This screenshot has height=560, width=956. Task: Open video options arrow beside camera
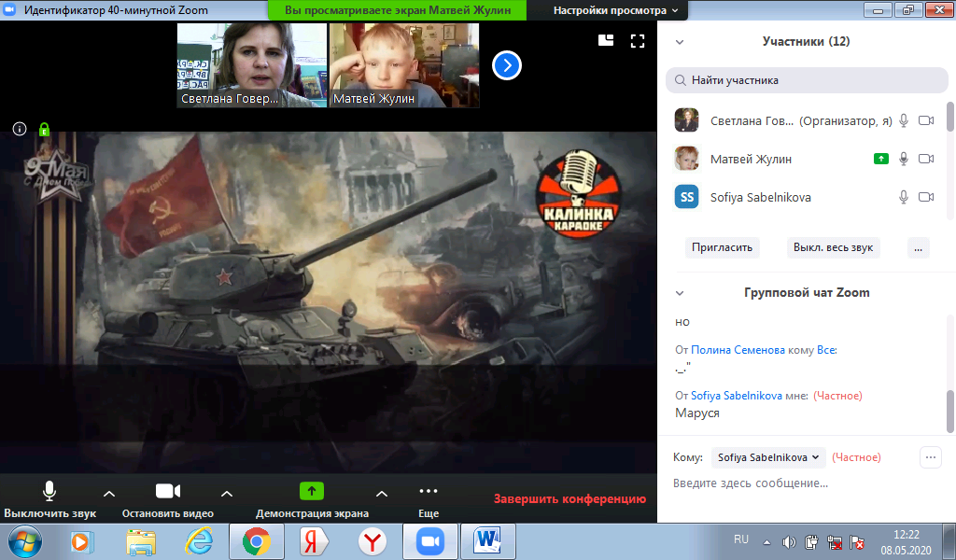click(x=227, y=494)
